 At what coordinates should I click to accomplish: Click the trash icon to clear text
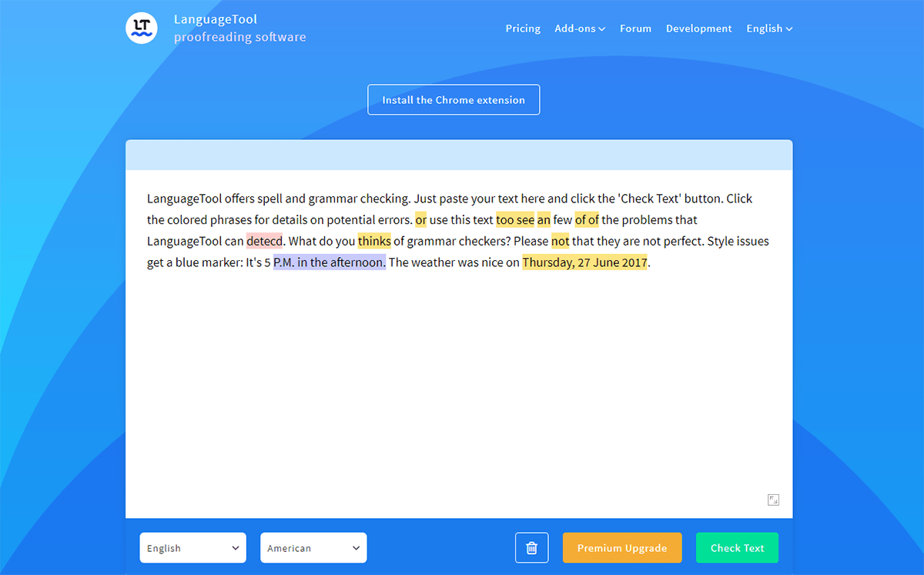click(x=531, y=548)
